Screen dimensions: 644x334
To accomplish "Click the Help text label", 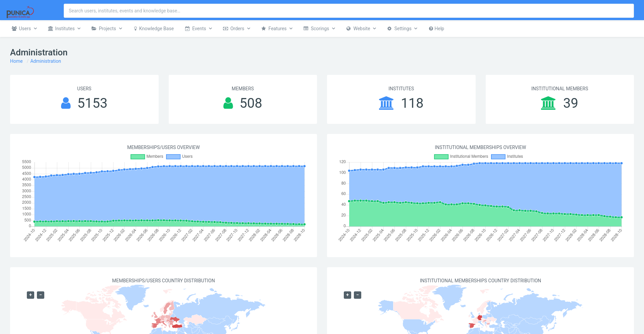I will pos(439,29).
